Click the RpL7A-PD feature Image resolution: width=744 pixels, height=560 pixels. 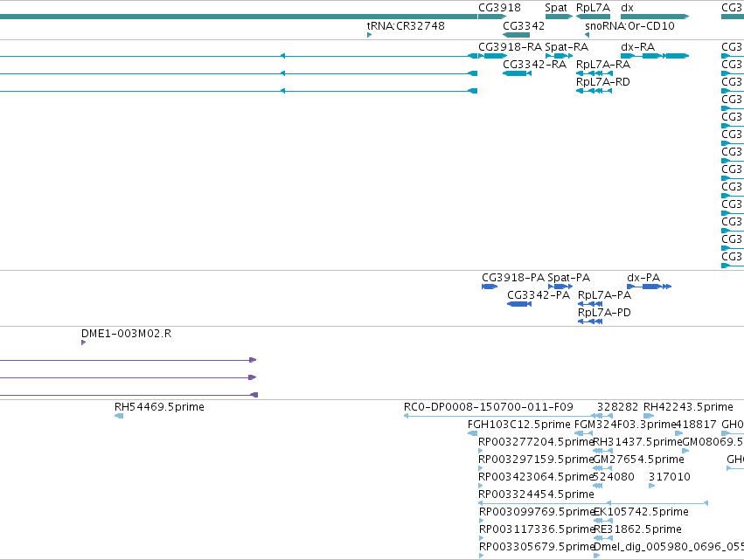[590, 321]
